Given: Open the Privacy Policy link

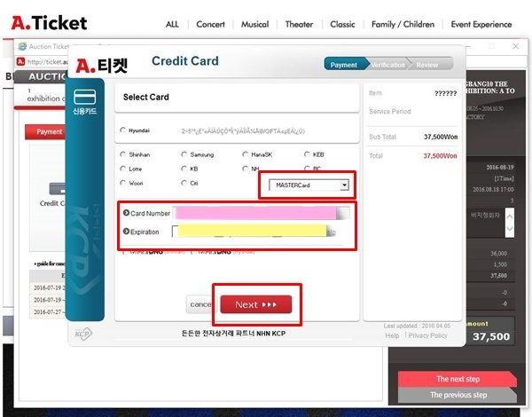Looking at the screenshot, I should point(427,335).
